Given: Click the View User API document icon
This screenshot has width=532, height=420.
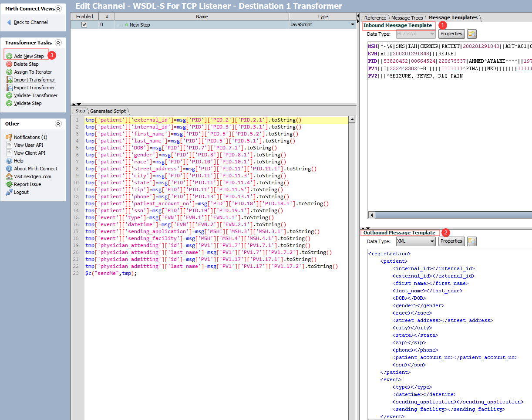Looking at the screenshot, I should 9,145.
